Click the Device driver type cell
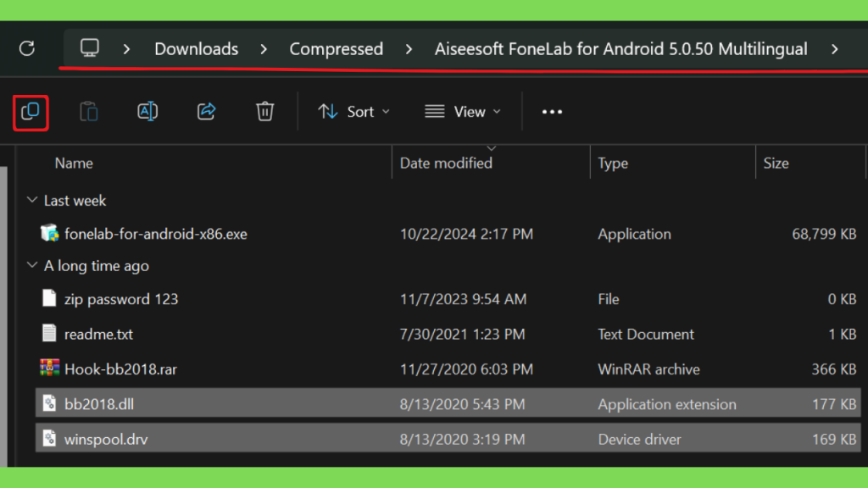The height and width of the screenshot is (488, 868). [639, 440]
